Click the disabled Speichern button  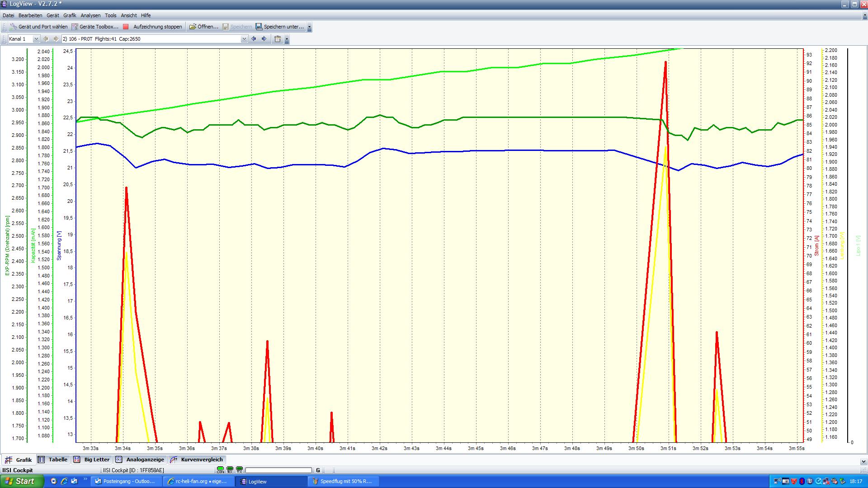point(237,27)
